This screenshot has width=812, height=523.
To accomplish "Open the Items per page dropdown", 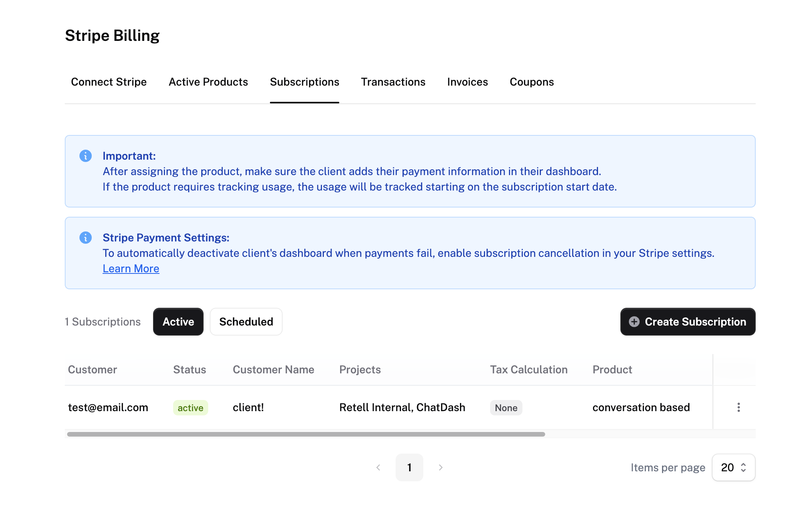I will point(733,467).
